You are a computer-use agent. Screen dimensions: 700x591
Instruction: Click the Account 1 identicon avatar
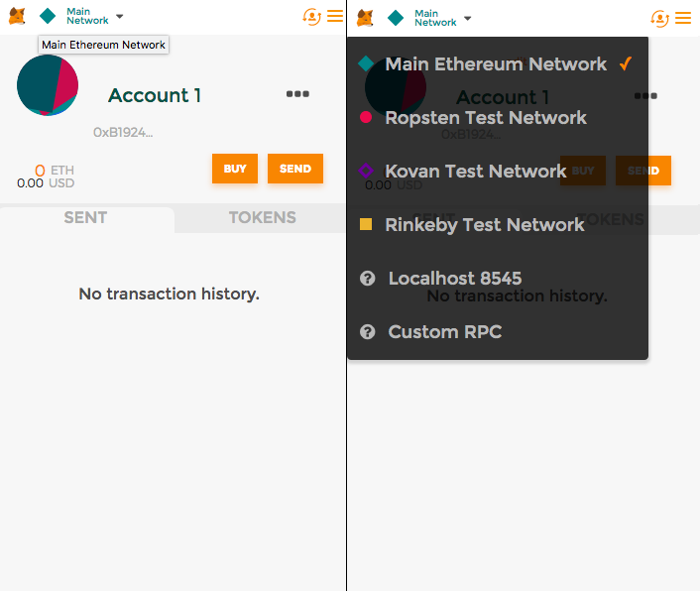(48, 85)
